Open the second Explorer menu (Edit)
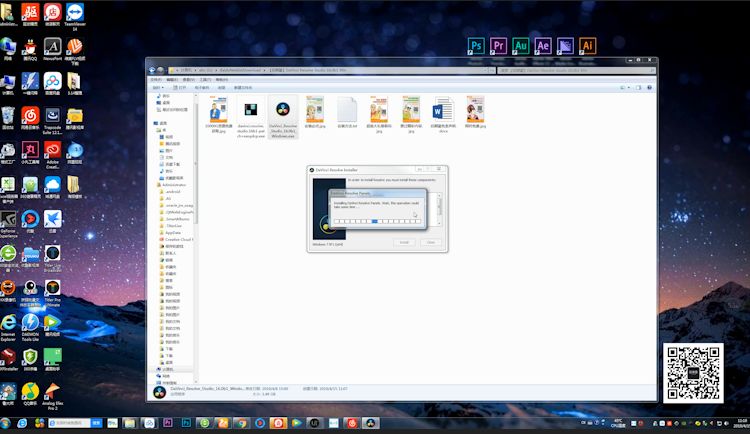The width and height of the screenshot is (750, 434). point(172,79)
